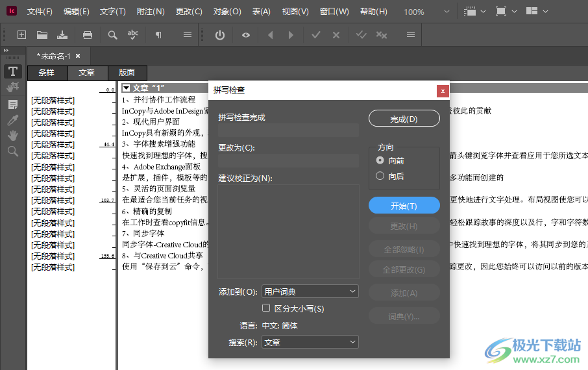The image size is (588, 370).
Task: Collapse the 文章 "1" disclosure triangle
Action: click(127, 88)
